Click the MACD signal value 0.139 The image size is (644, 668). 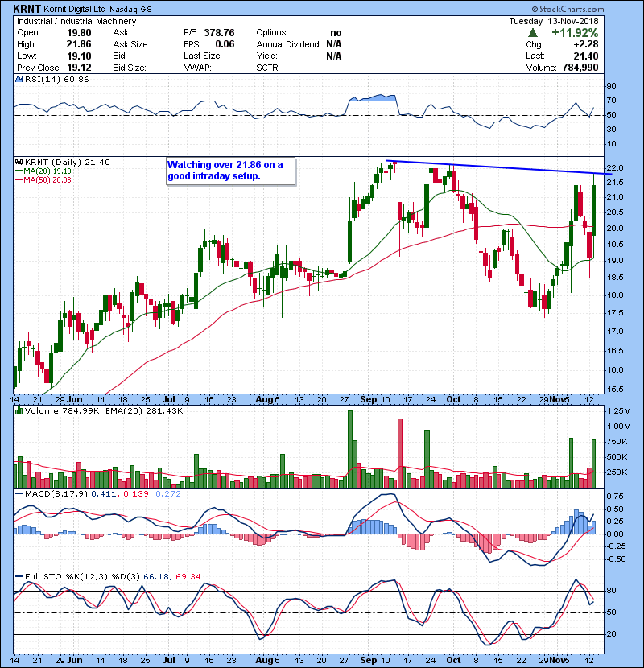(136, 494)
